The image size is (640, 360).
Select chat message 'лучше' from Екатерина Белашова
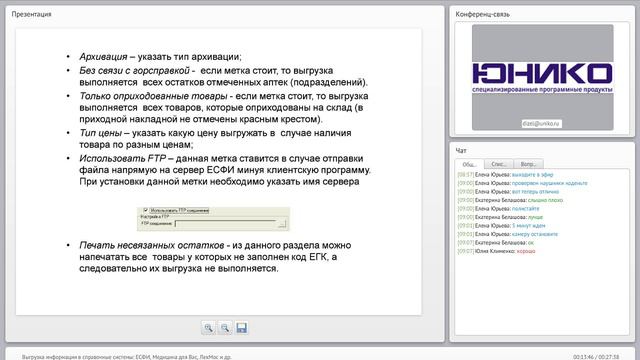535,218
